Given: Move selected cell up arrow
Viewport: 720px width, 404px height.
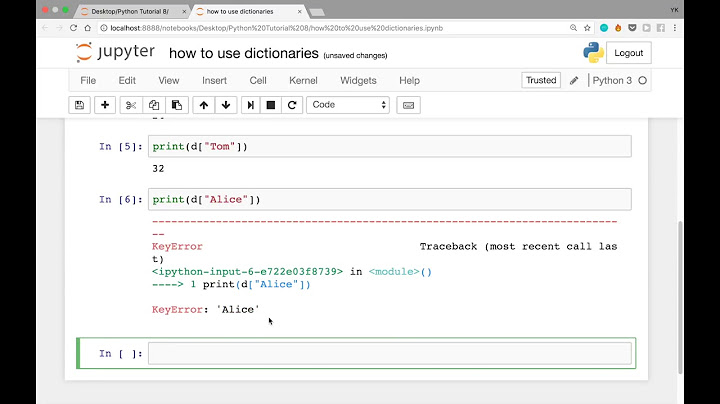Looking at the screenshot, I should click(x=203, y=105).
